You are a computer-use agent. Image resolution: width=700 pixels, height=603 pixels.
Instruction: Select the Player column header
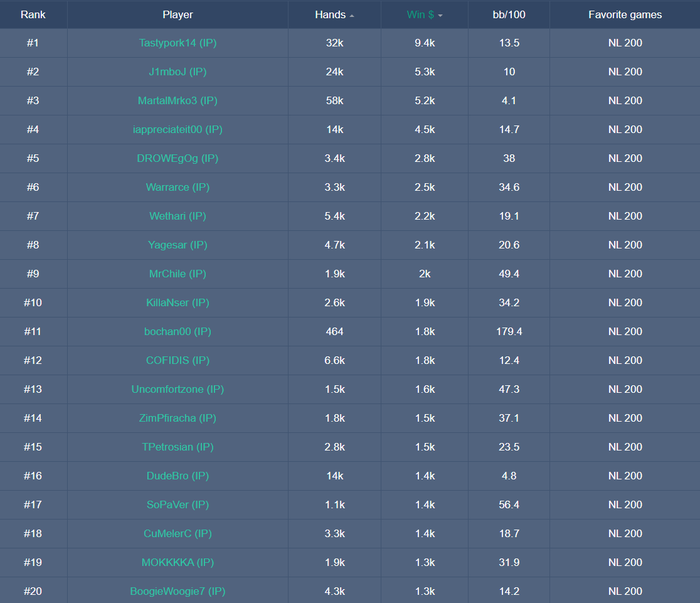178,15
